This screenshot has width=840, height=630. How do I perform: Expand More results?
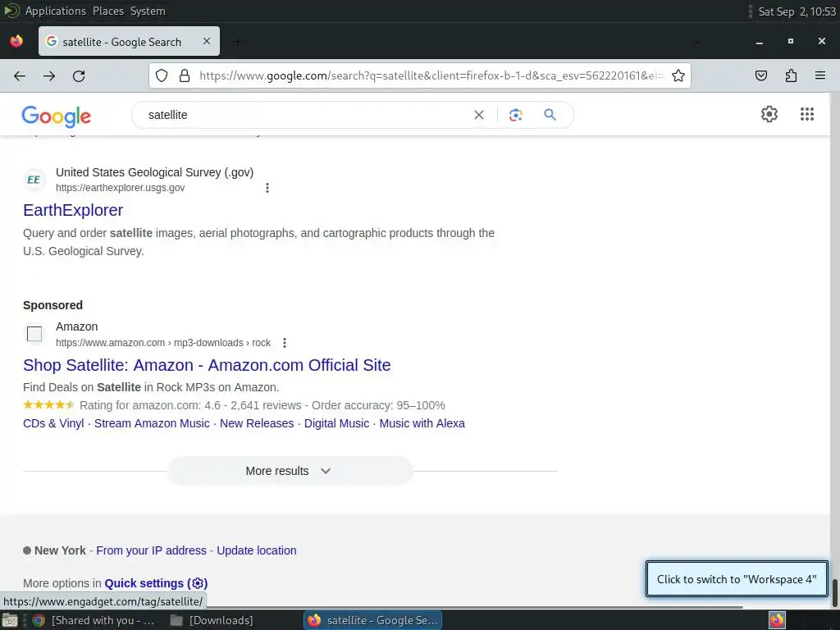(x=290, y=471)
